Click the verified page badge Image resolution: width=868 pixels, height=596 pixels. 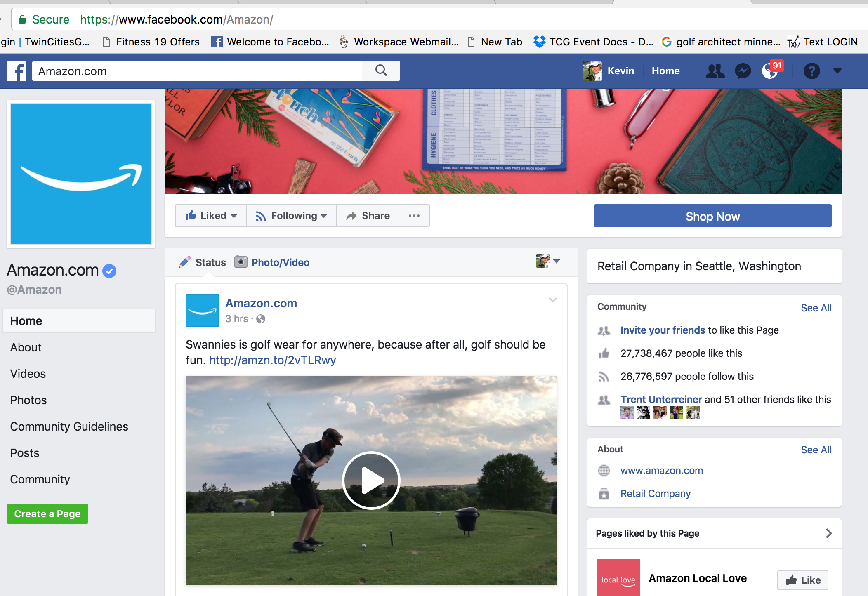click(x=109, y=271)
